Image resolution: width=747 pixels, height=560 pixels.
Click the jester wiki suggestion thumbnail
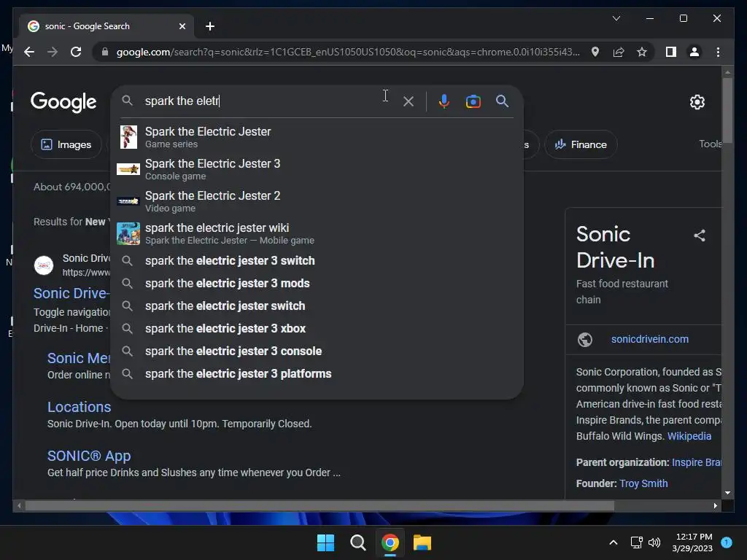128,233
